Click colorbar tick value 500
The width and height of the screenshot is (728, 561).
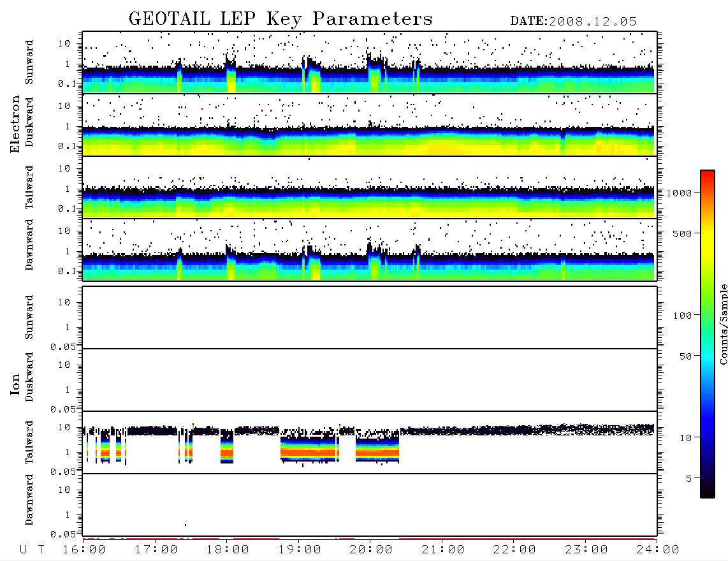(x=682, y=233)
